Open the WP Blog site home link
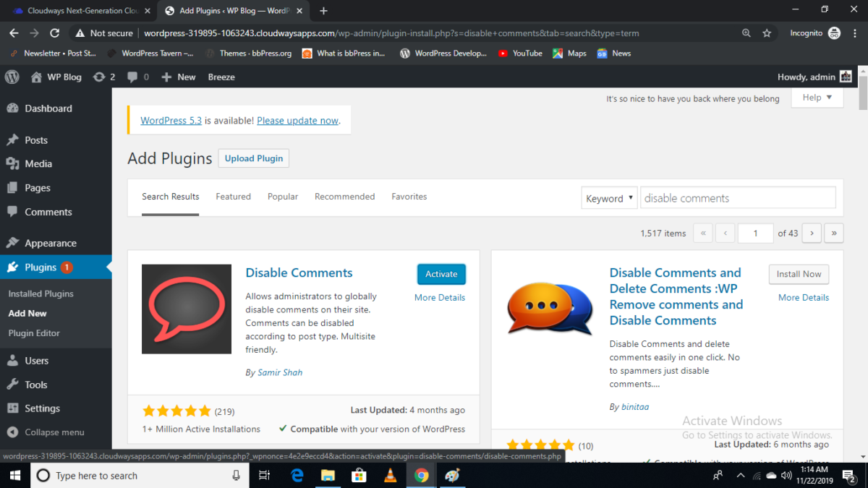 click(56, 77)
